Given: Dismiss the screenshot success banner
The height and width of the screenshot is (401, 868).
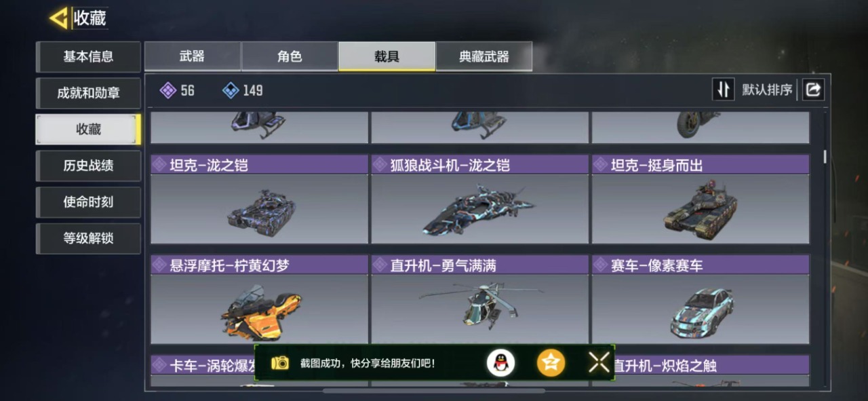Looking at the screenshot, I should [599, 363].
